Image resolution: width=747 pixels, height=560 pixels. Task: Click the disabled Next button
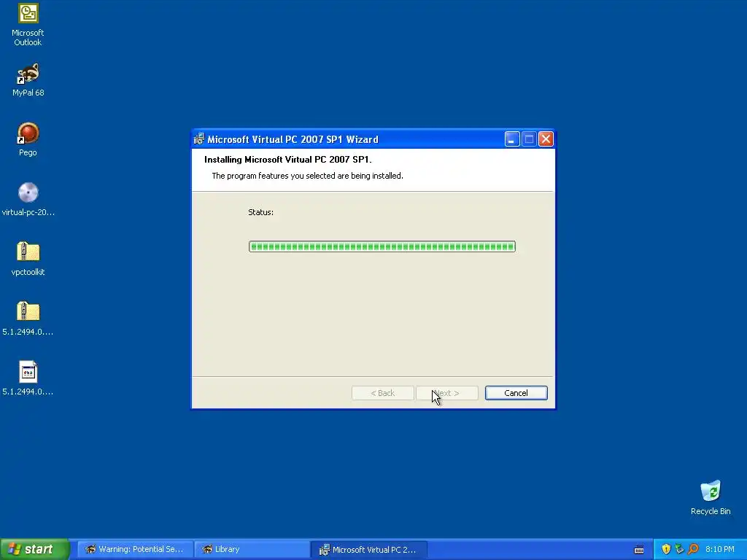tap(447, 393)
